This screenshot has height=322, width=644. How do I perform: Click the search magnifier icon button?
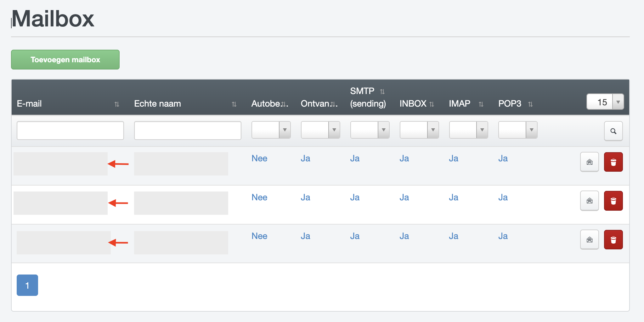[x=613, y=131]
